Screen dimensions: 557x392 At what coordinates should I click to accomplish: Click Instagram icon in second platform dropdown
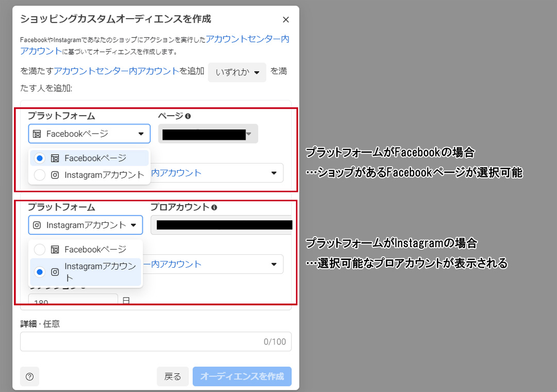[37, 225]
